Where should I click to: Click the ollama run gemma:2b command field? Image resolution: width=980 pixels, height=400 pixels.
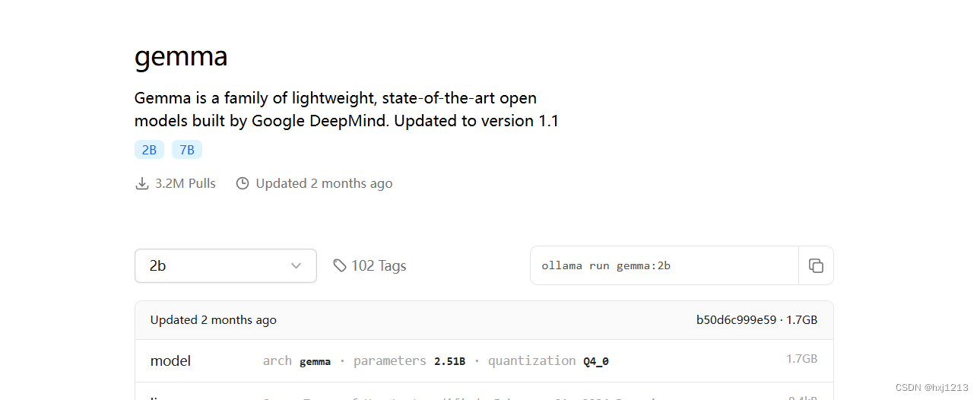point(664,265)
